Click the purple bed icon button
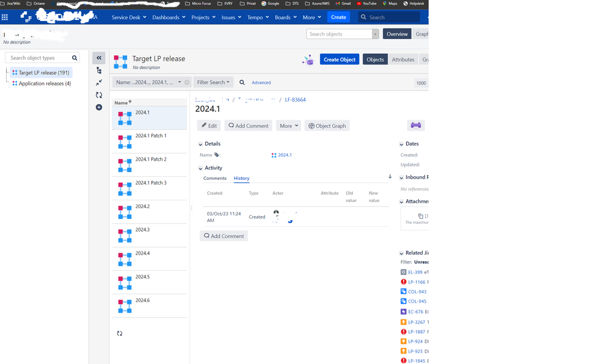Screen dimensions: 601x364 click(x=416, y=125)
